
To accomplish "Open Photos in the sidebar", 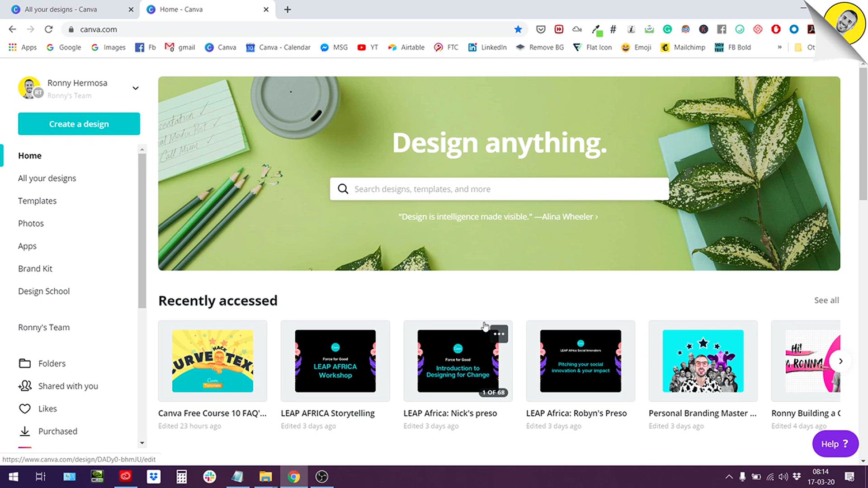I will click(x=31, y=223).
